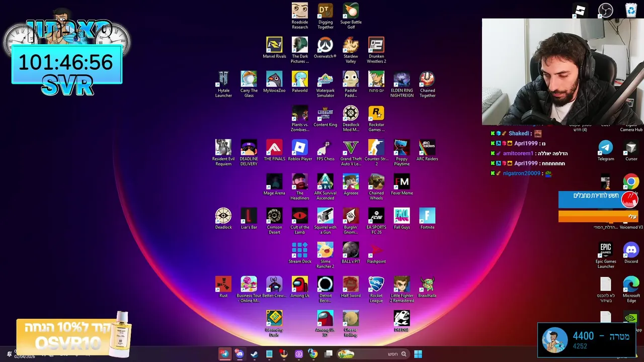Open the Recycle Bin
This screenshot has width=644, height=362.
tap(631, 10)
